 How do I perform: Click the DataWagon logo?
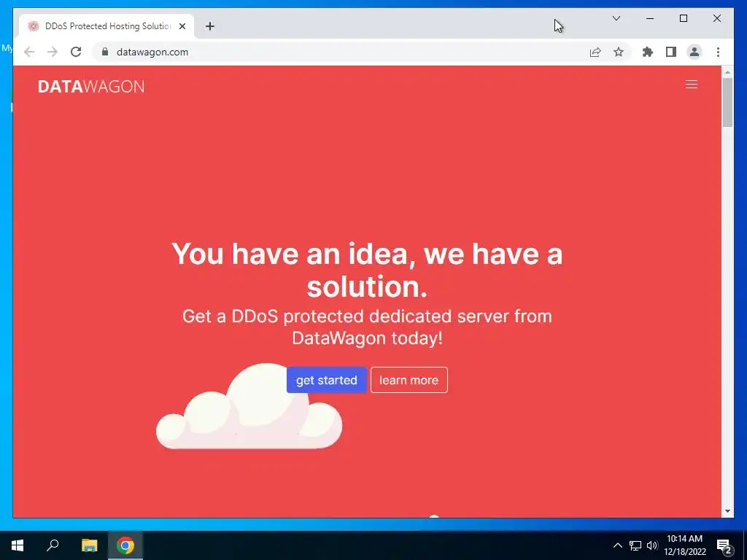click(91, 86)
